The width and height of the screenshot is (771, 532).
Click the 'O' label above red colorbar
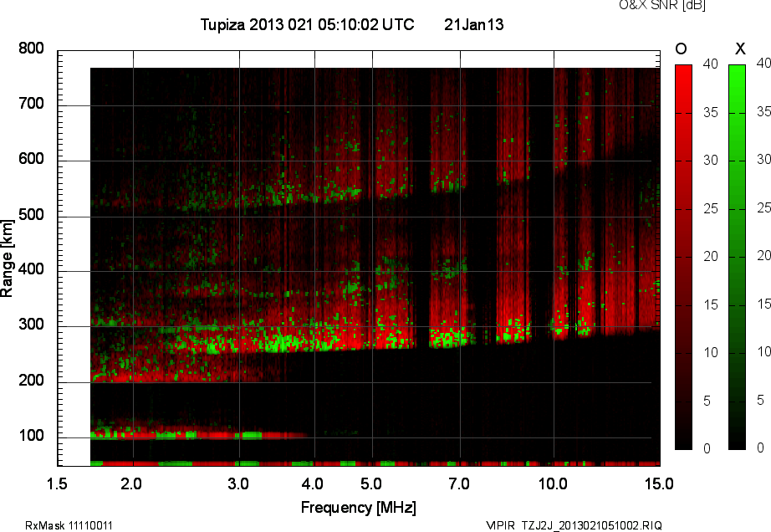coord(681,49)
